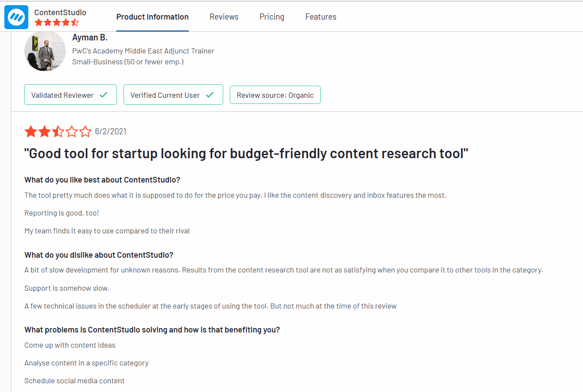
Task: Open reviewer Ayman B.'s profile name
Action: pos(90,37)
